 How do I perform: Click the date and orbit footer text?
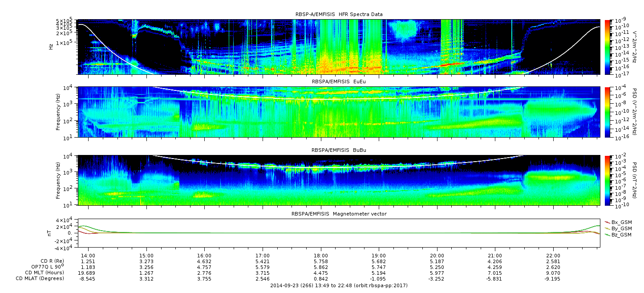click(339, 285)
